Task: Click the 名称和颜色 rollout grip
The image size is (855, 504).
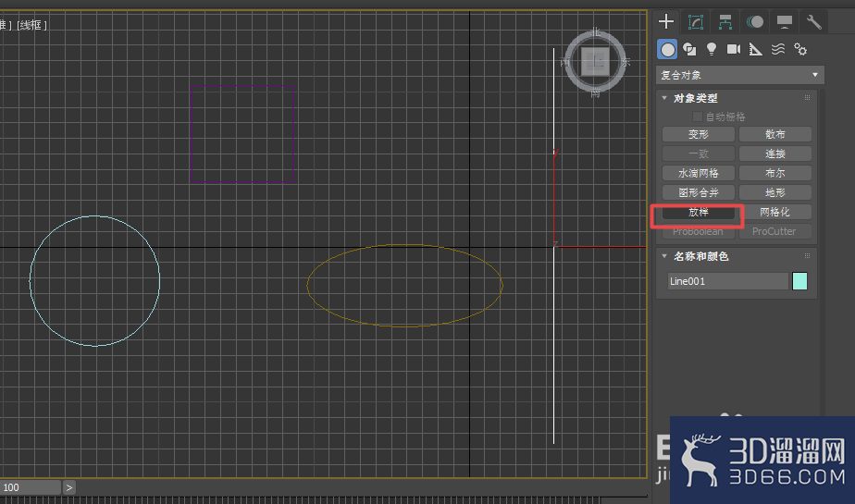Action: [x=807, y=255]
